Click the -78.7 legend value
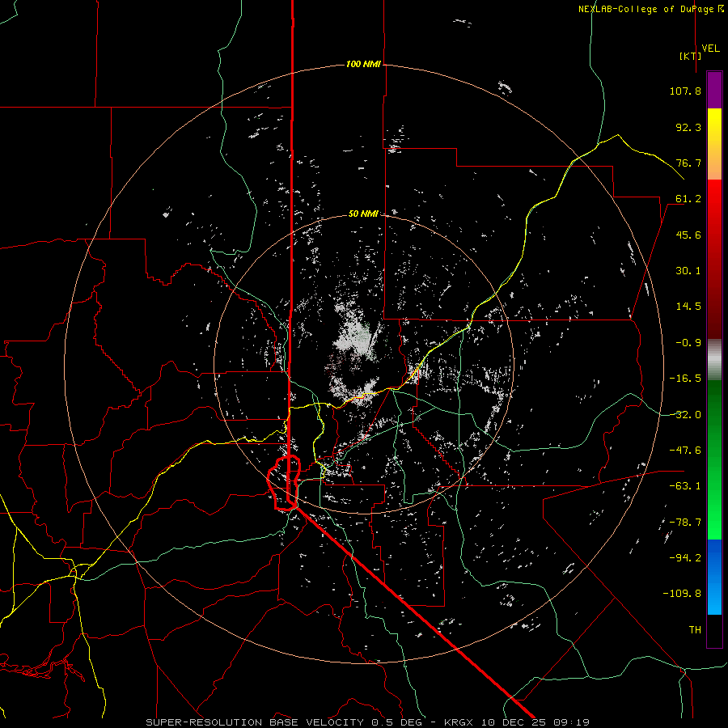Image resolution: width=728 pixels, height=728 pixels. coord(685,523)
